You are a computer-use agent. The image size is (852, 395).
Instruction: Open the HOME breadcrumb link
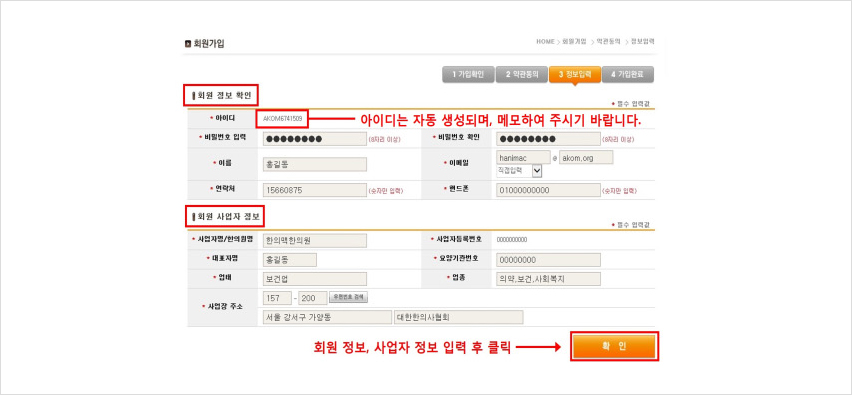tap(545, 41)
